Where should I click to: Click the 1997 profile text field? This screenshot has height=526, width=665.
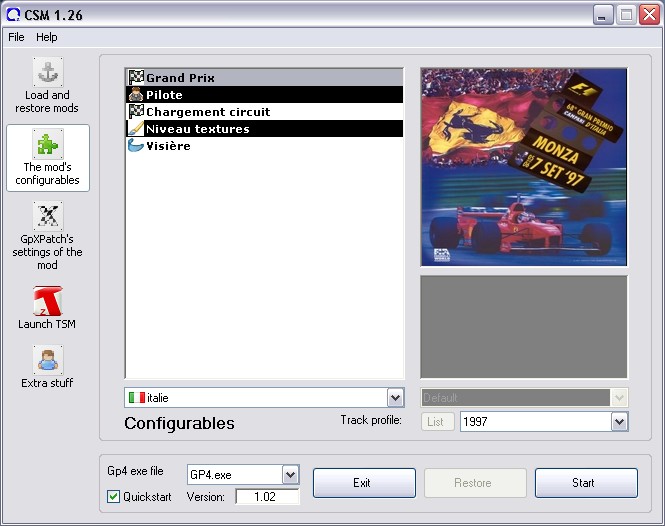tap(536, 422)
